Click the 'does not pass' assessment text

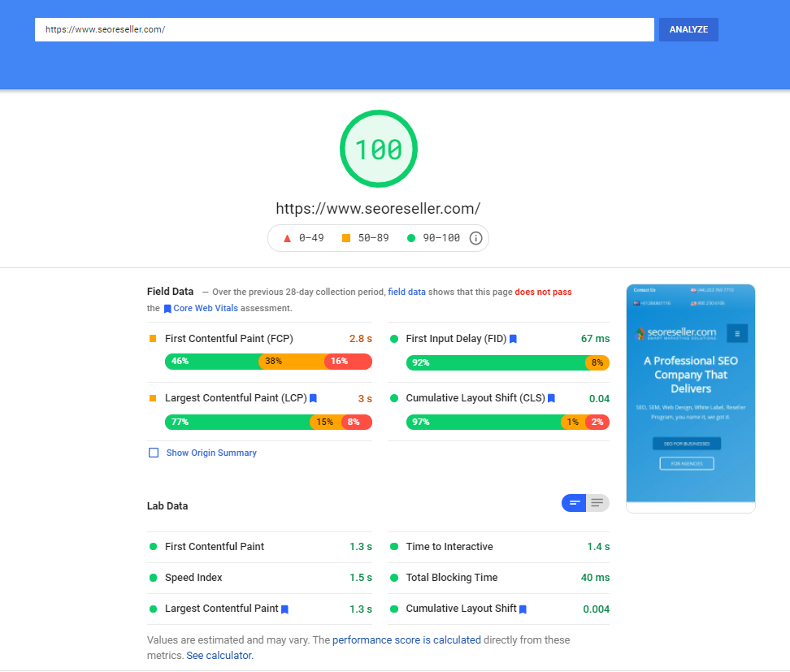pyautogui.click(x=543, y=292)
